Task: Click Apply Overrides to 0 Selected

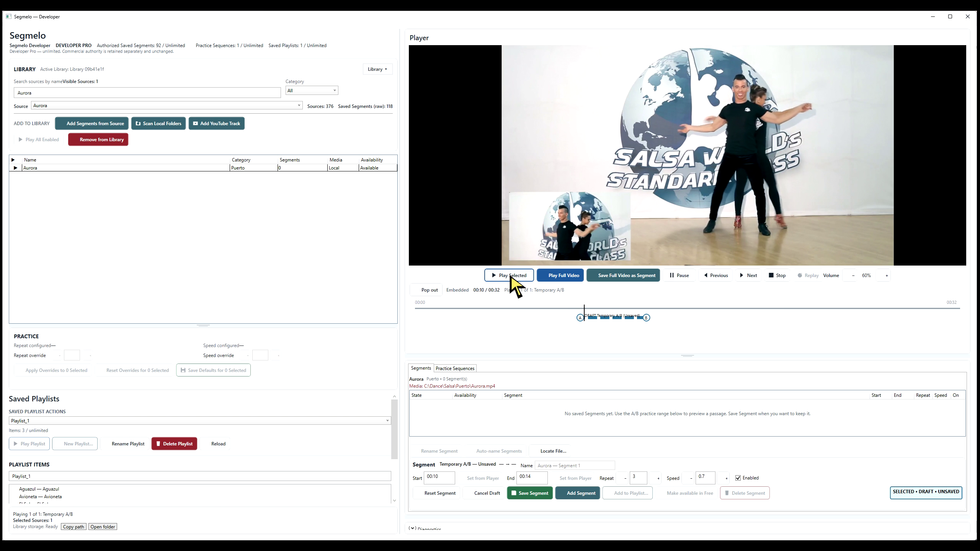Action: point(52,370)
